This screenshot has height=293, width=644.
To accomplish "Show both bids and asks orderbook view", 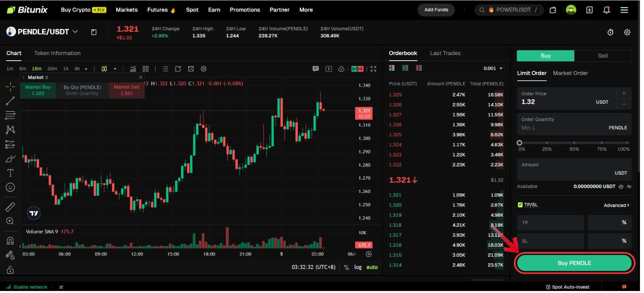I will coord(392,68).
